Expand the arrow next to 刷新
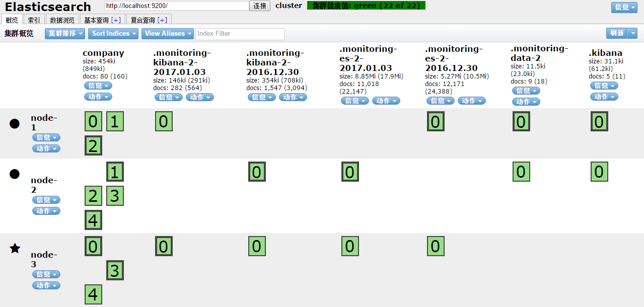 point(633,33)
